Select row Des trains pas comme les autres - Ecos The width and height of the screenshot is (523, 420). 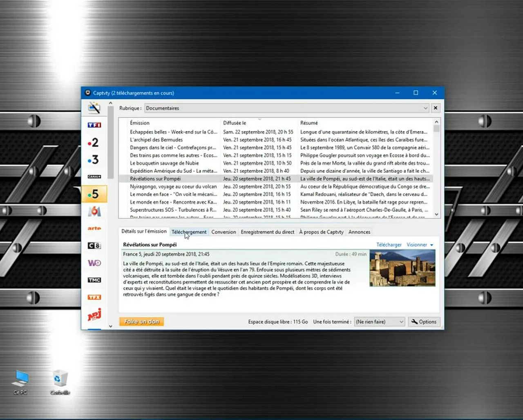tap(275, 155)
